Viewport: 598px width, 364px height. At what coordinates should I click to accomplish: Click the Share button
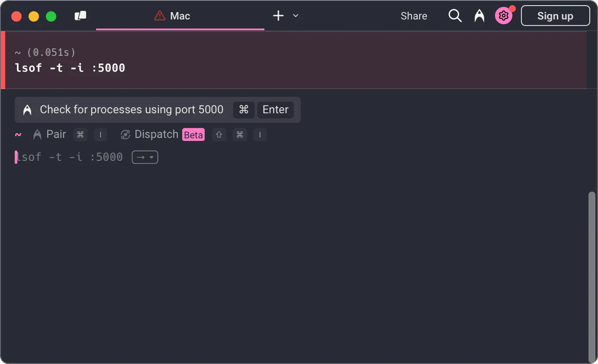coord(414,16)
